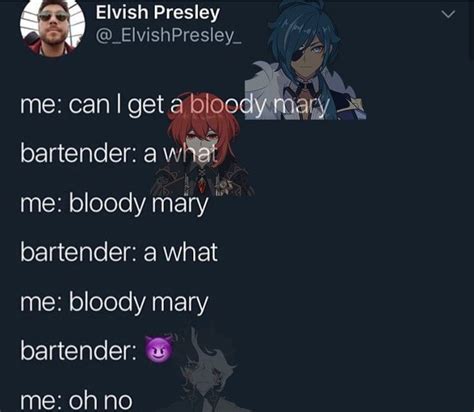Click the star ornament on blue-haired character's coat
The width and height of the screenshot is (474, 412).
[354, 104]
